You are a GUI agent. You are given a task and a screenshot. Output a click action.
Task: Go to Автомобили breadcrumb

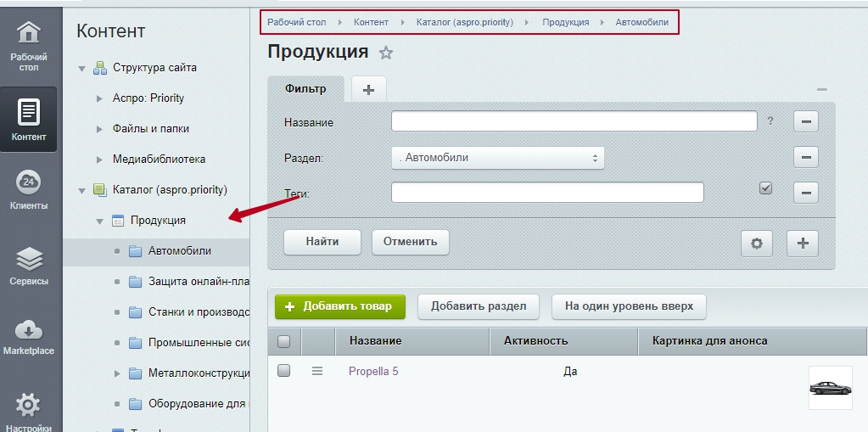pyautogui.click(x=642, y=23)
